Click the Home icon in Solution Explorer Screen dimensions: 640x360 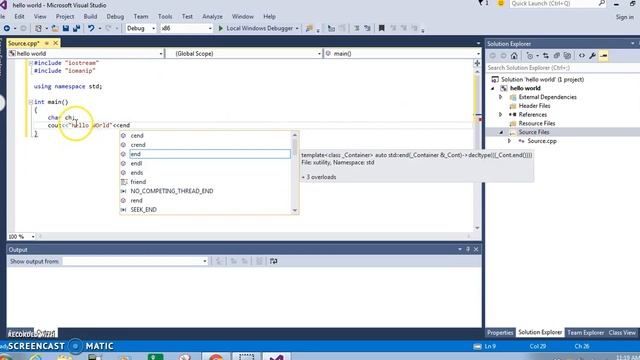coord(514,56)
